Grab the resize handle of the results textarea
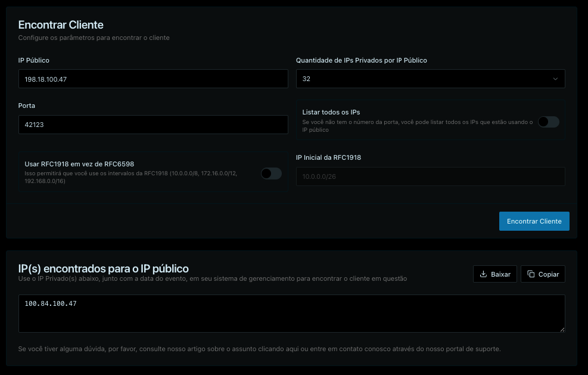Viewport: 588px width, 375px height. (x=561, y=328)
